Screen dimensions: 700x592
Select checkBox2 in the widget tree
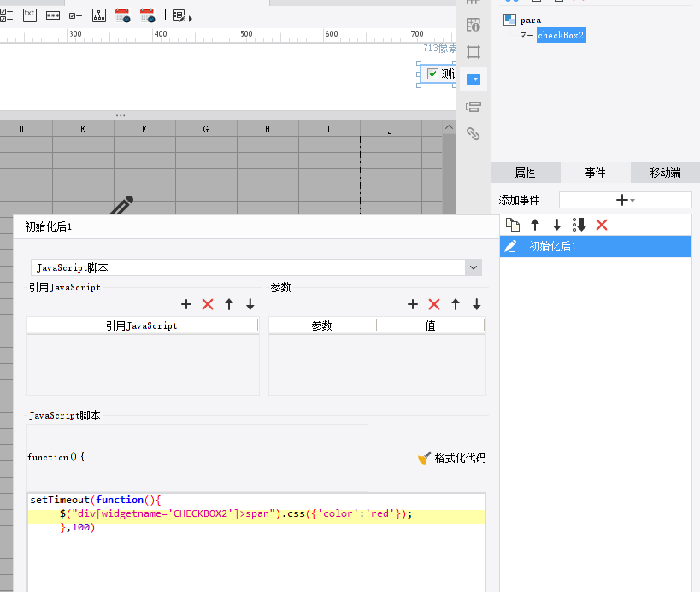[561, 35]
